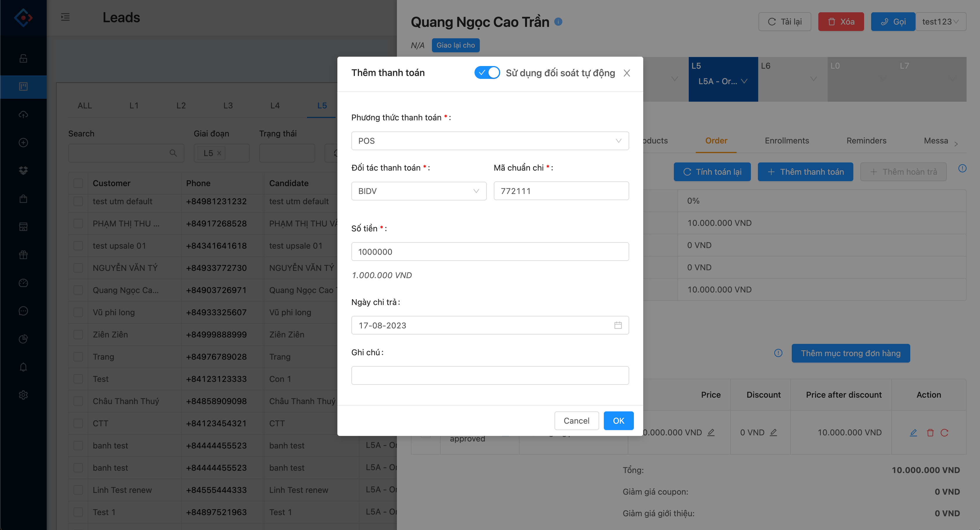This screenshot has height=530, width=980.
Task: Toggle the automatic reconciliation switch off
Action: click(487, 72)
